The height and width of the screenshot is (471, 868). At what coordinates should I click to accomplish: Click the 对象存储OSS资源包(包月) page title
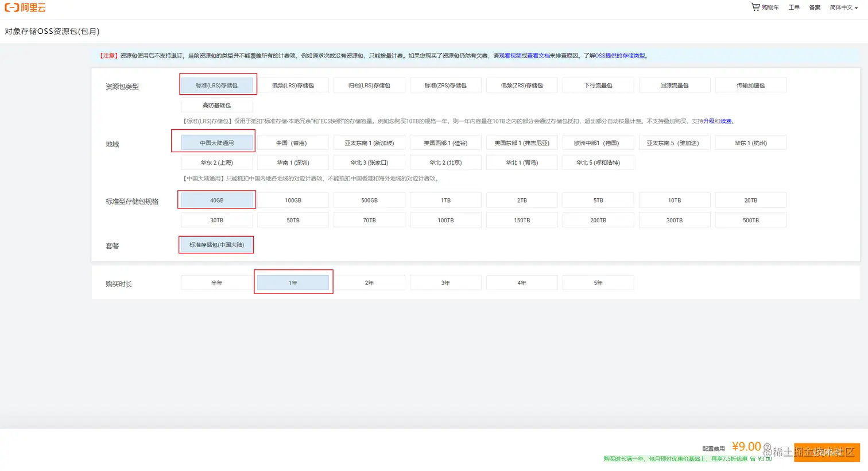click(x=52, y=31)
